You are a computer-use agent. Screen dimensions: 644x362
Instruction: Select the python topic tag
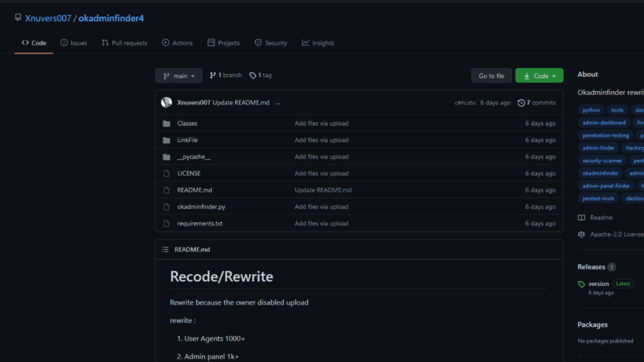click(591, 110)
